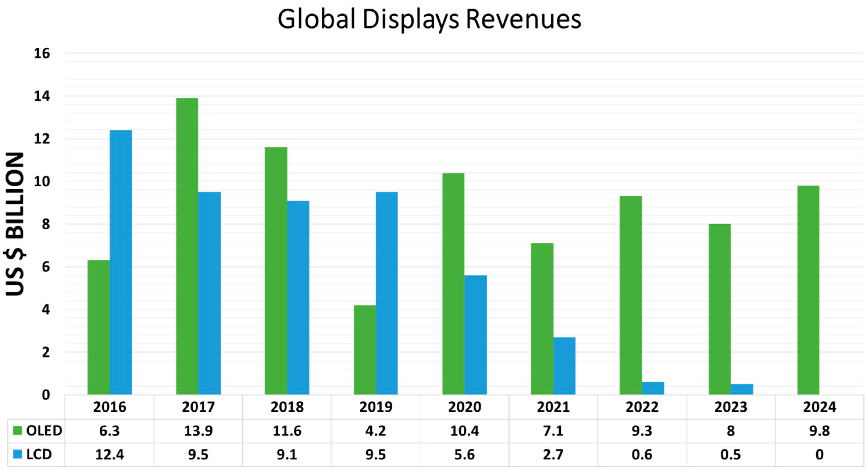
Task: Click the blue LCD legend swatch
Action: (17, 454)
